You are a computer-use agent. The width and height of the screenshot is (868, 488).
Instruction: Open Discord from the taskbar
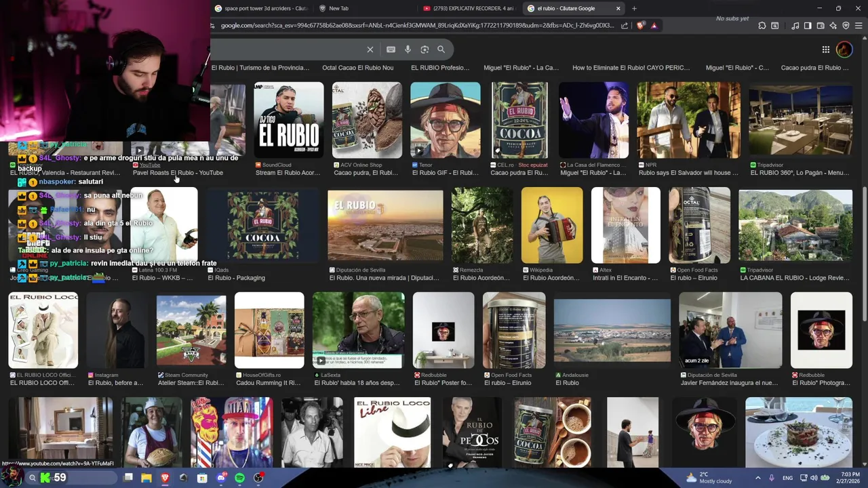pos(221,478)
